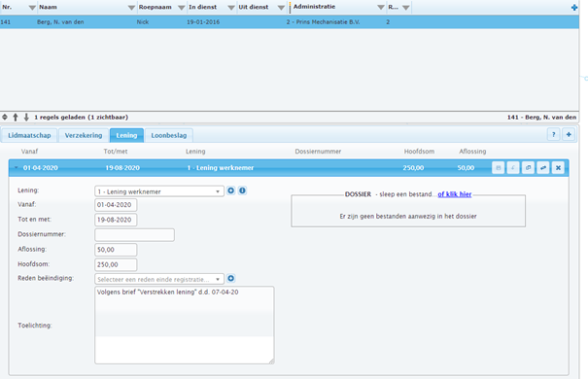Click the 'Nick' roepnaam cell

click(x=143, y=22)
